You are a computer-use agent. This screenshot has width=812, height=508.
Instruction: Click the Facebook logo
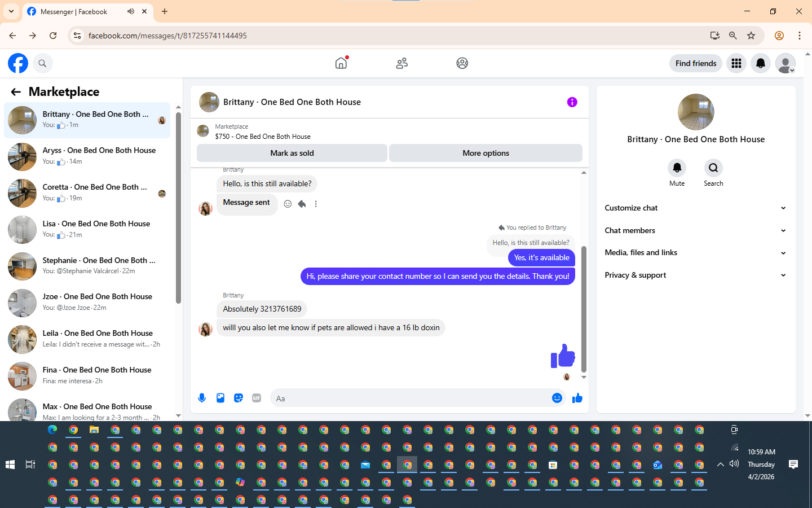[x=18, y=63]
